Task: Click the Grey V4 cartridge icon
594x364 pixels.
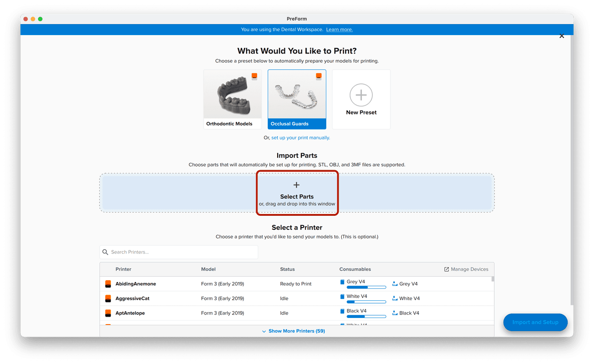Action: tap(343, 282)
